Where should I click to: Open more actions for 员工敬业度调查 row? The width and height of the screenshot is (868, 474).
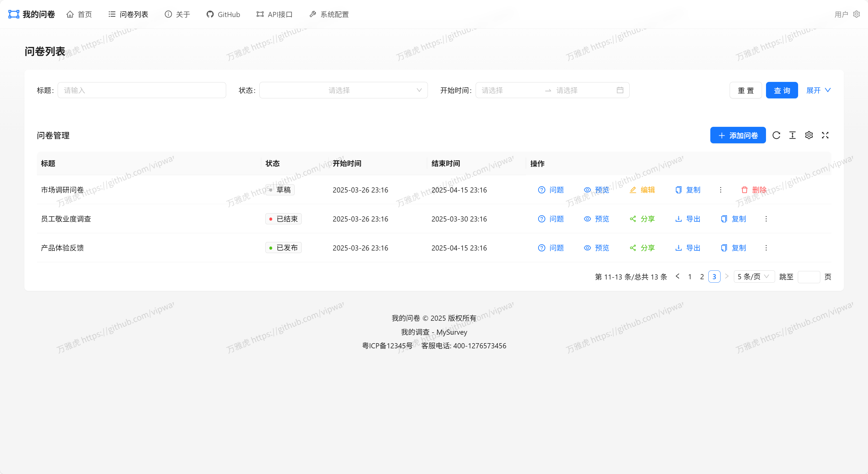point(766,219)
